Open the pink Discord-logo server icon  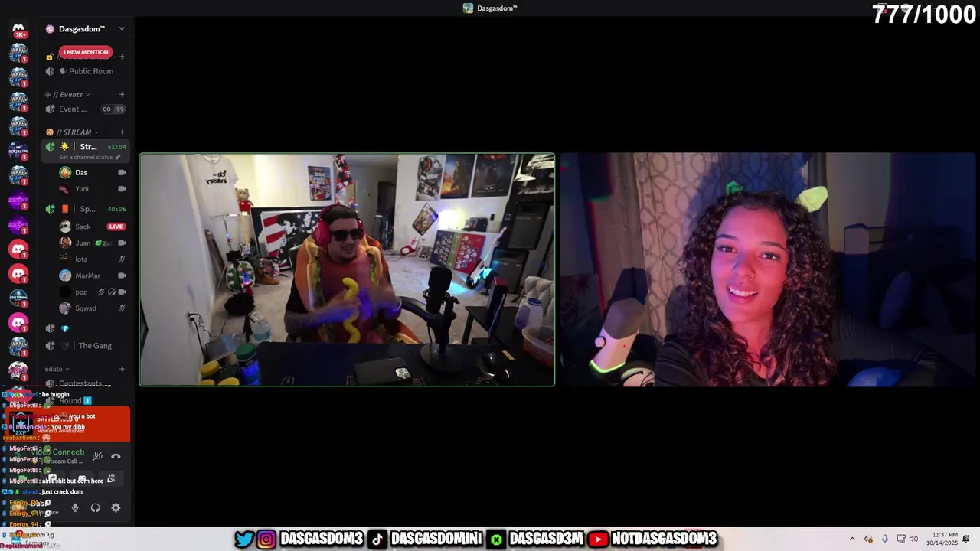point(18,322)
